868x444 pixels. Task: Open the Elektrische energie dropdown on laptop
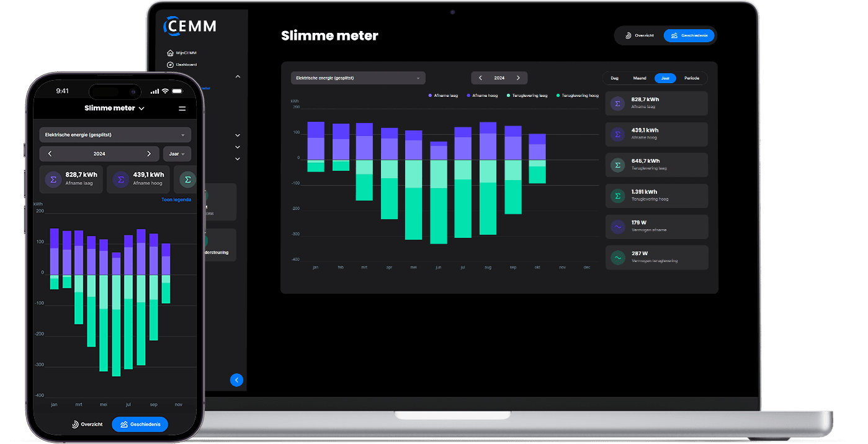point(358,78)
